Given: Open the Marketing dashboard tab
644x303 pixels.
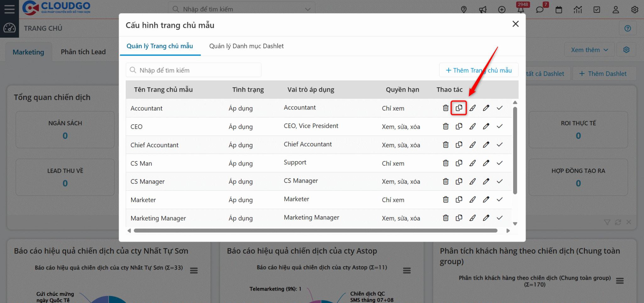Looking at the screenshot, I should 28,52.
